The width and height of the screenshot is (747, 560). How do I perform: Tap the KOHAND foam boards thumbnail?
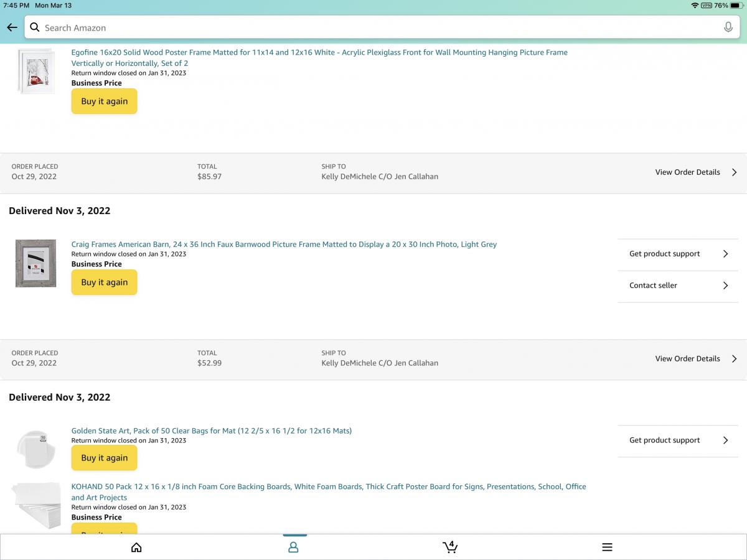coord(36,507)
